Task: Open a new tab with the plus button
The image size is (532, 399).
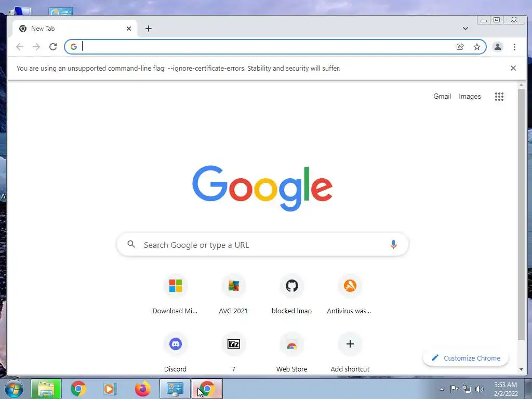Action: pyautogui.click(x=148, y=29)
